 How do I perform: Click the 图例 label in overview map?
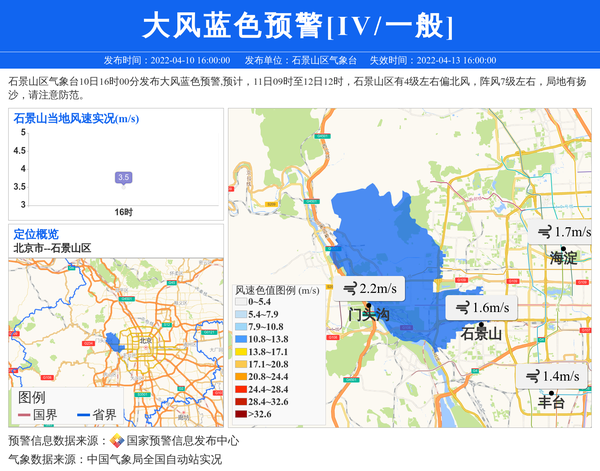click(31, 398)
